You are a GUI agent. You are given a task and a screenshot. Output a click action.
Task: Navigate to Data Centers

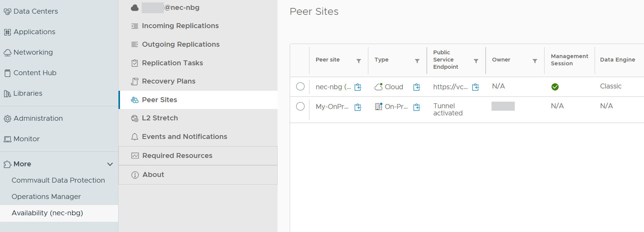coord(36,11)
